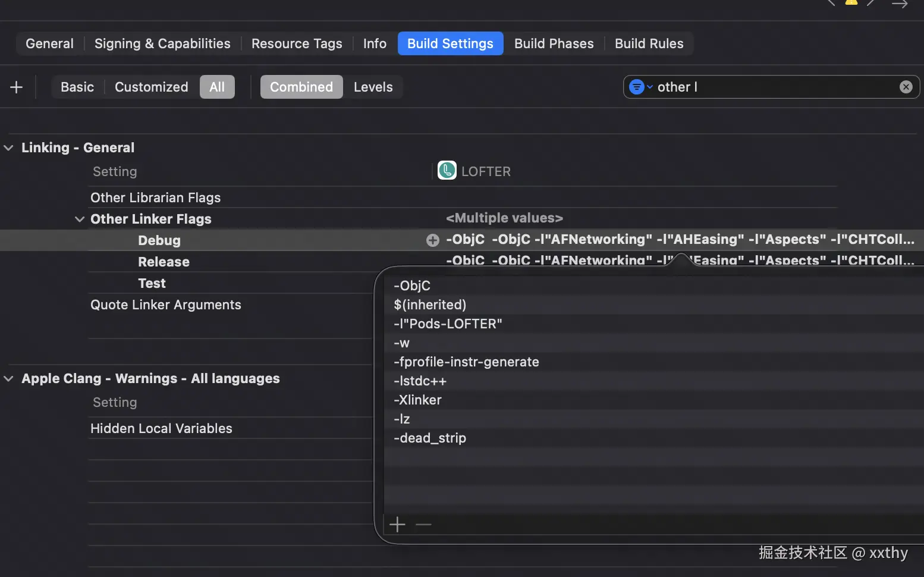Open the General tab
The width and height of the screenshot is (924, 577).
point(49,43)
